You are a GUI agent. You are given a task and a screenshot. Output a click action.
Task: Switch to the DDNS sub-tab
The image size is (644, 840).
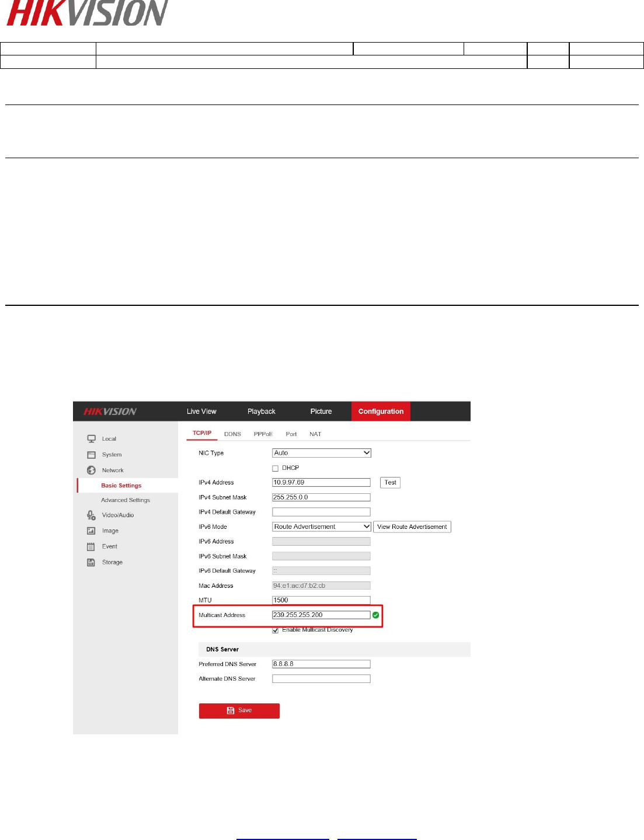[232, 434]
